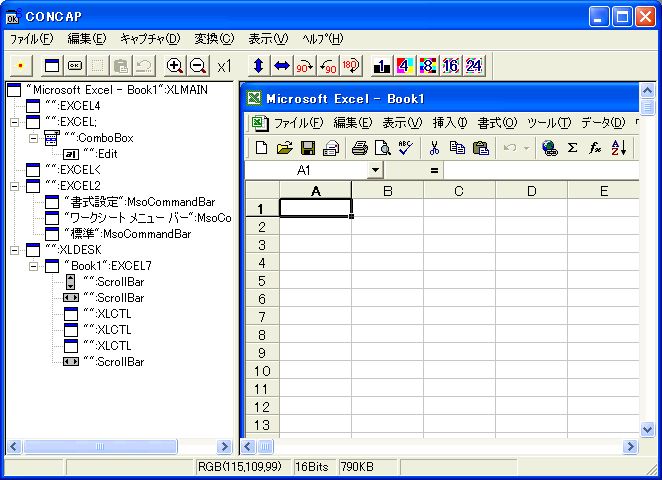Click Excel Print Preview icon in captured image
662x480 pixels.
[383, 148]
